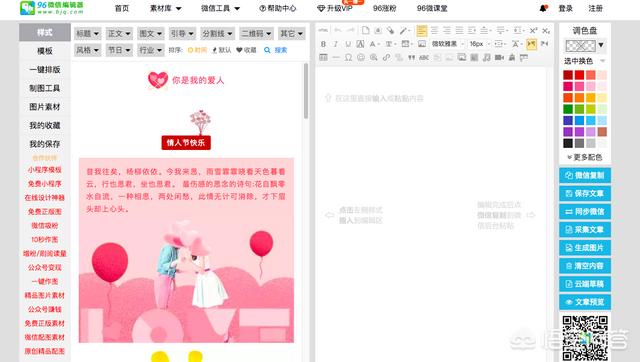
Task: Sort styles by favorites
Action: click(x=246, y=50)
